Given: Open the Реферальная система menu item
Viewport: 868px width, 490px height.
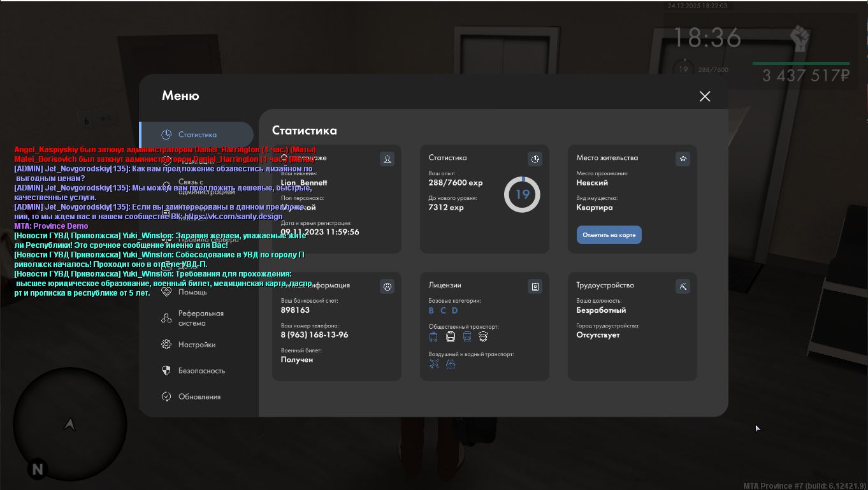Looking at the screenshot, I should click(200, 318).
